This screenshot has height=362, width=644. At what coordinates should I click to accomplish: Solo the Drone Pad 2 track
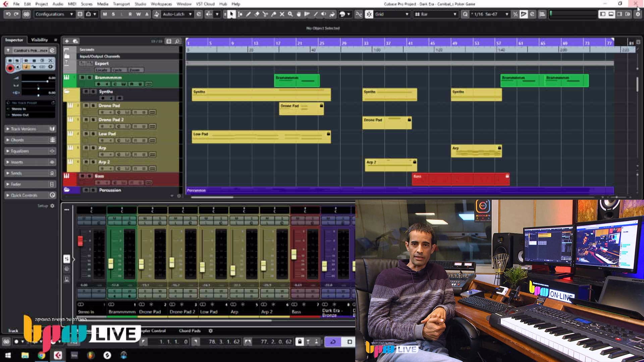point(93,119)
